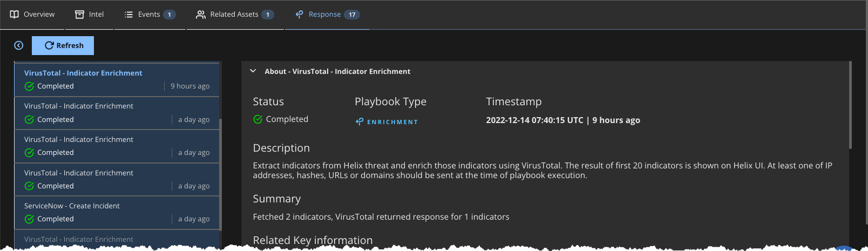The height and width of the screenshot is (251, 868).
Task: Click the Events count badge 1
Action: [169, 15]
